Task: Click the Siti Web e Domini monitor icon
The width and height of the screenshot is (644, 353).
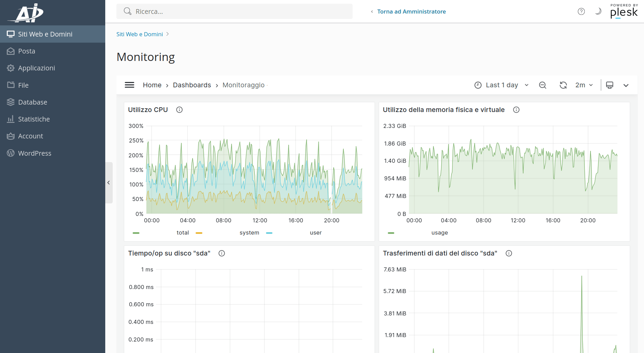Action: pos(11,34)
